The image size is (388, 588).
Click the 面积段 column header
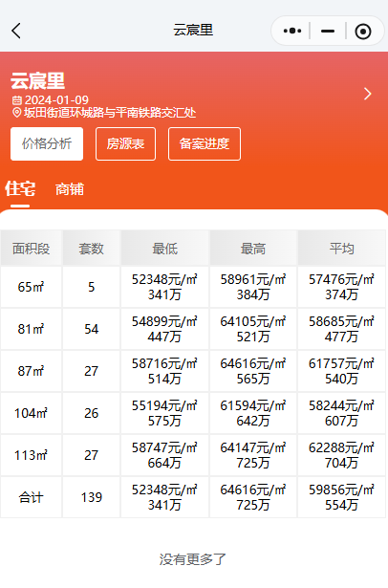(x=32, y=249)
